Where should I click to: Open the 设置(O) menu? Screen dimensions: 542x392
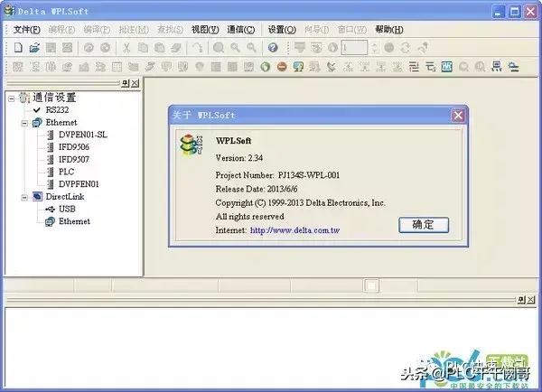[x=282, y=30]
